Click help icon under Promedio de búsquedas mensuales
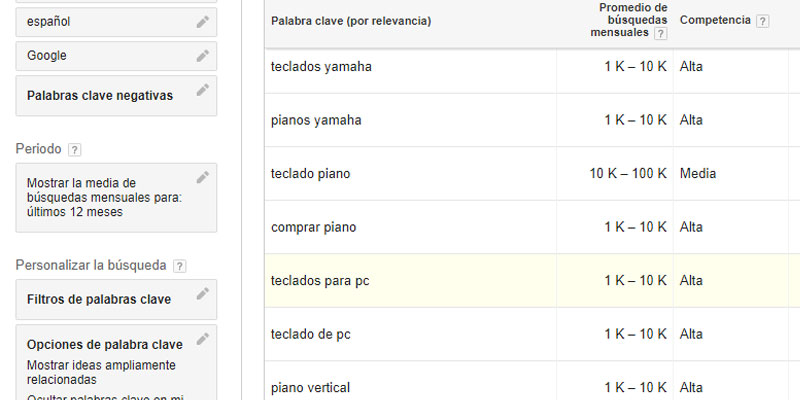This screenshot has height=400, width=800. (x=660, y=34)
